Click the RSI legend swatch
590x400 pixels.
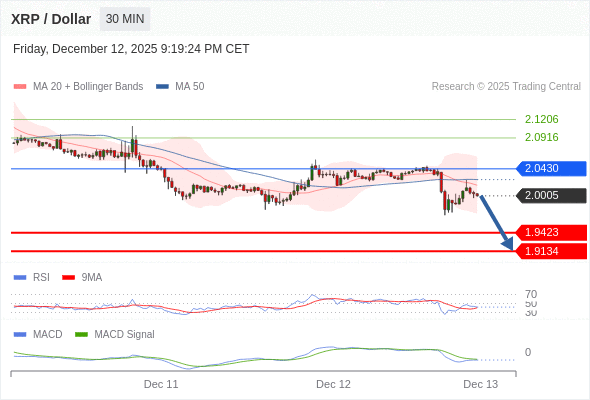pyautogui.click(x=20, y=278)
